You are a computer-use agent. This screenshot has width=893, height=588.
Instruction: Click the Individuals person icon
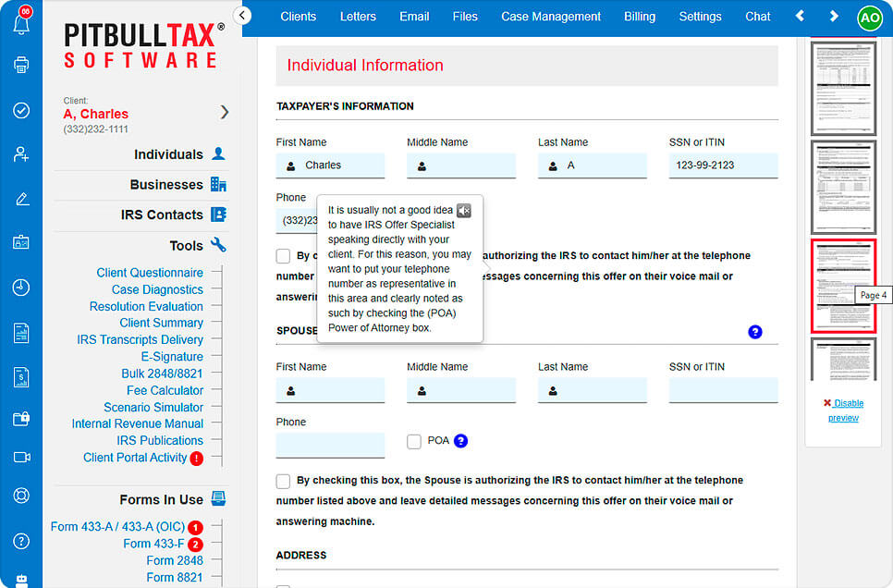click(218, 153)
